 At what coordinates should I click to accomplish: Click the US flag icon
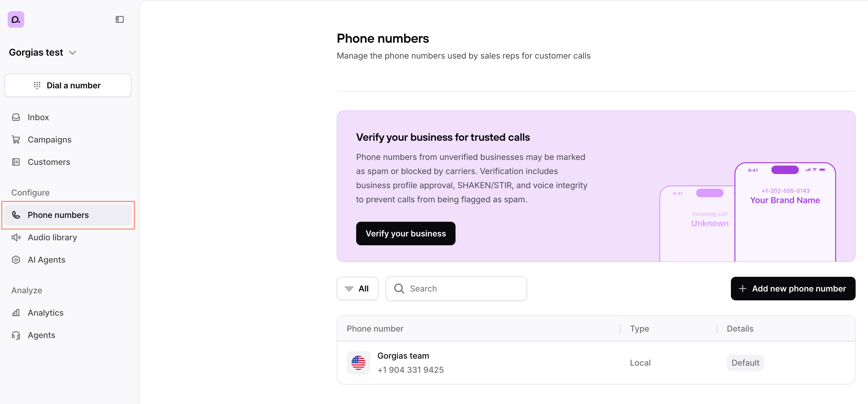(358, 362)
